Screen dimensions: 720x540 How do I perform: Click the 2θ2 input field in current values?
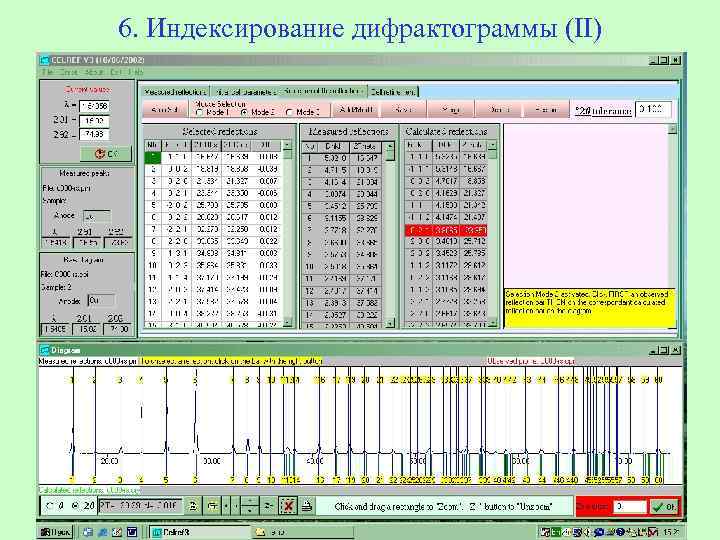(94, 135)
